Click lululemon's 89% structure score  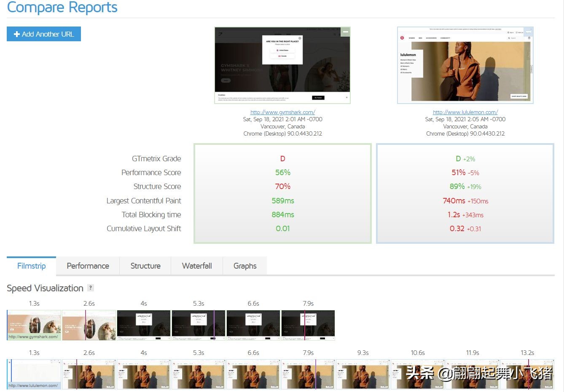pyautogui.click(x=457, y=187)
